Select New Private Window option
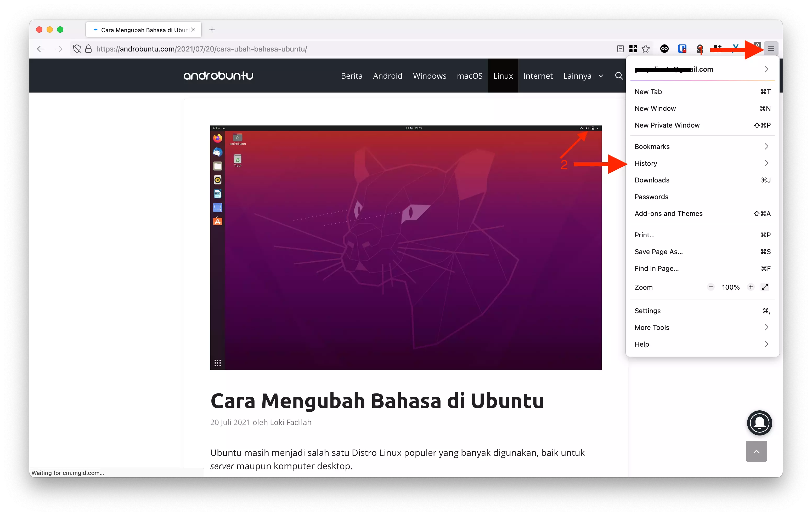The height and width of the screenshot is (516, 812). pyautogui.click(x=667, y=125)
